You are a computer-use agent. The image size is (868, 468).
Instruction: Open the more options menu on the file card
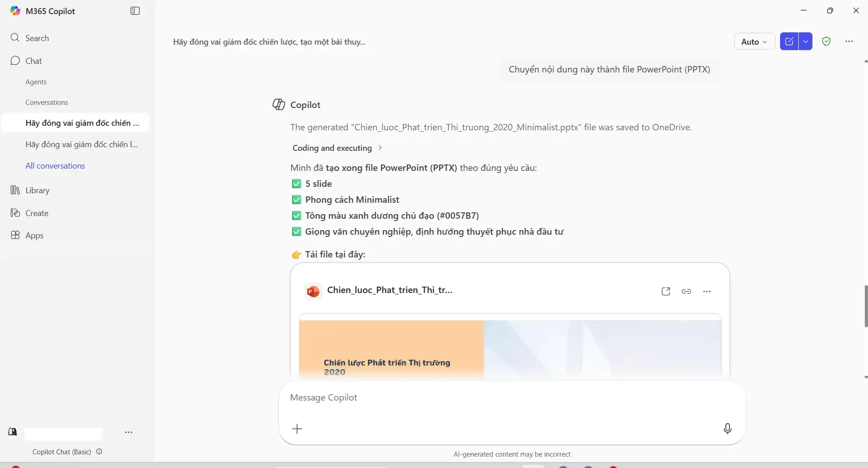[x=707, y=291]
